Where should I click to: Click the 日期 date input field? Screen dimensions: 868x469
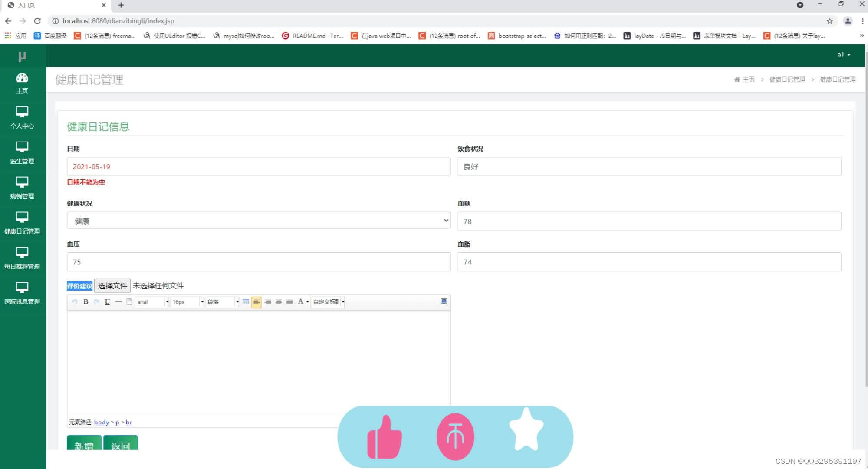258,167
